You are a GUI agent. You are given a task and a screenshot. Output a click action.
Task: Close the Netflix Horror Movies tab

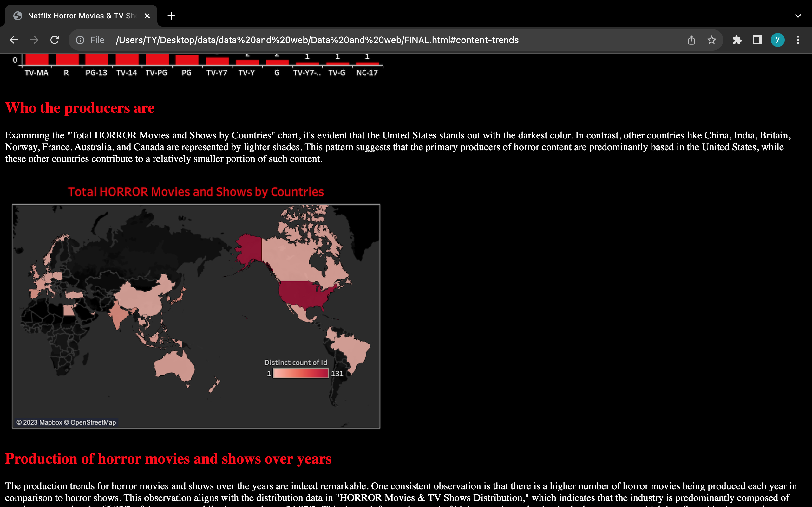(147, 16)
